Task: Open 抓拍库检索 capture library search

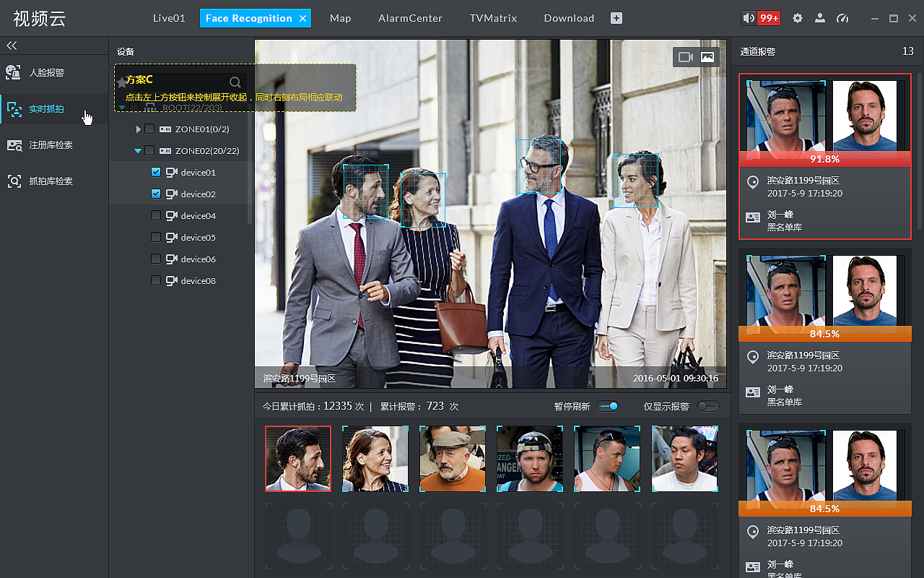Action: click(54, 181)
